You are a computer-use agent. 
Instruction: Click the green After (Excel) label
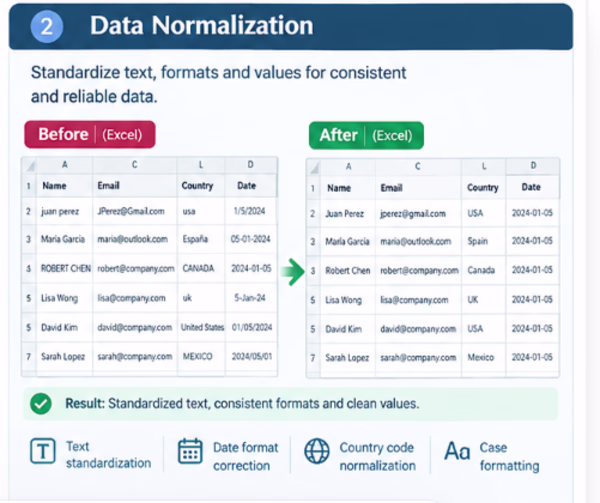click(366, 135)
